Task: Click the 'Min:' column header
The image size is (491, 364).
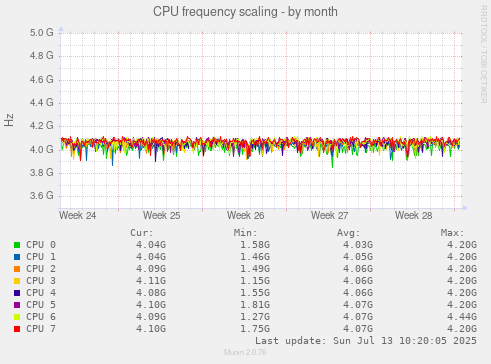Action: 245,233
